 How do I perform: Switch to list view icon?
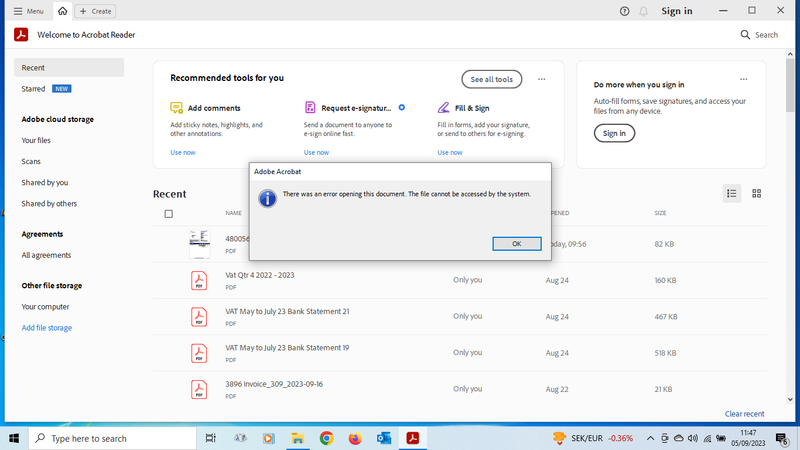click(x=732, y=194)
